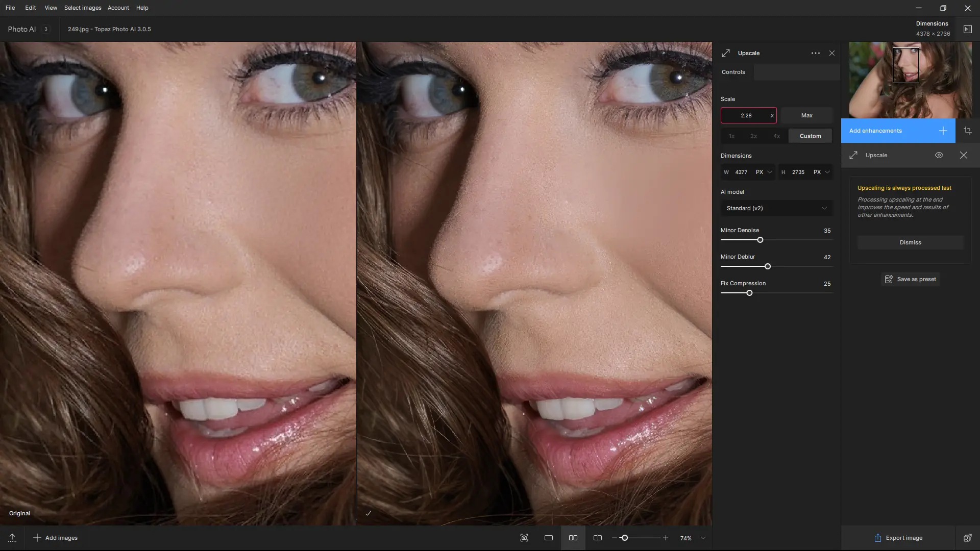Click the crop tool icon
Image resolution: width=980 pixels, height=551 pixels.
pos(967,131)
